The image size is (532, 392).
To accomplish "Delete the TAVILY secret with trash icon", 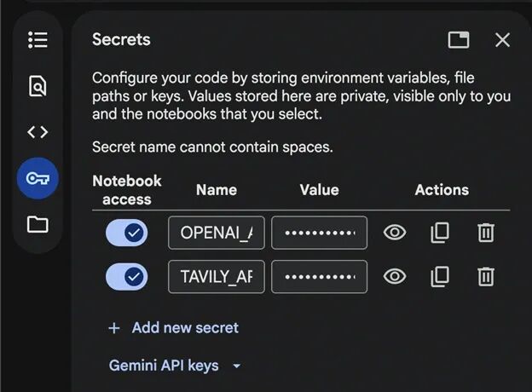I will [486, 277].
